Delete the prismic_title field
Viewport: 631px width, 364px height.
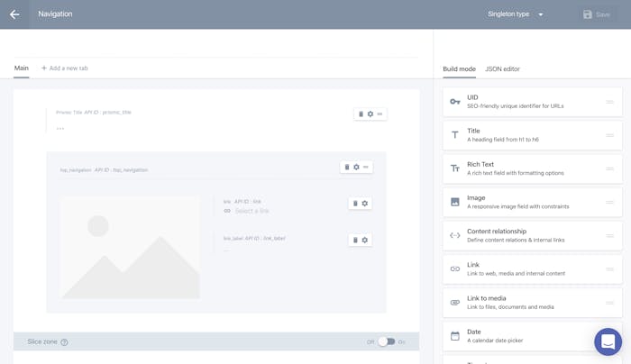pyautogui.click(x=361, y=114)
